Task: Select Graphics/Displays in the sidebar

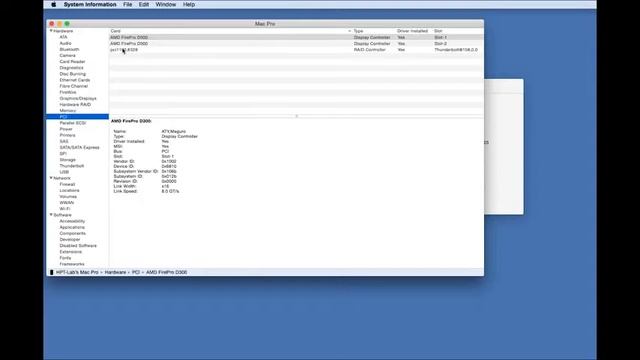Action: point(78,98)
